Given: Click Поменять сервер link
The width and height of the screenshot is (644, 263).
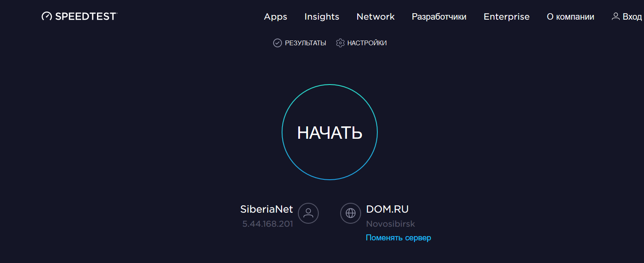Looking at the screenshot, I should [398, 238].
